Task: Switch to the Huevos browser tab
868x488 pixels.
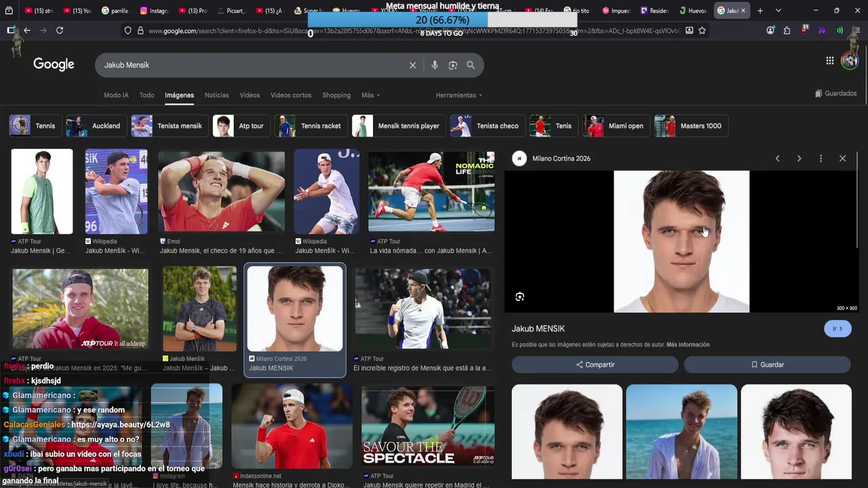Action: (x=692, y=11)
